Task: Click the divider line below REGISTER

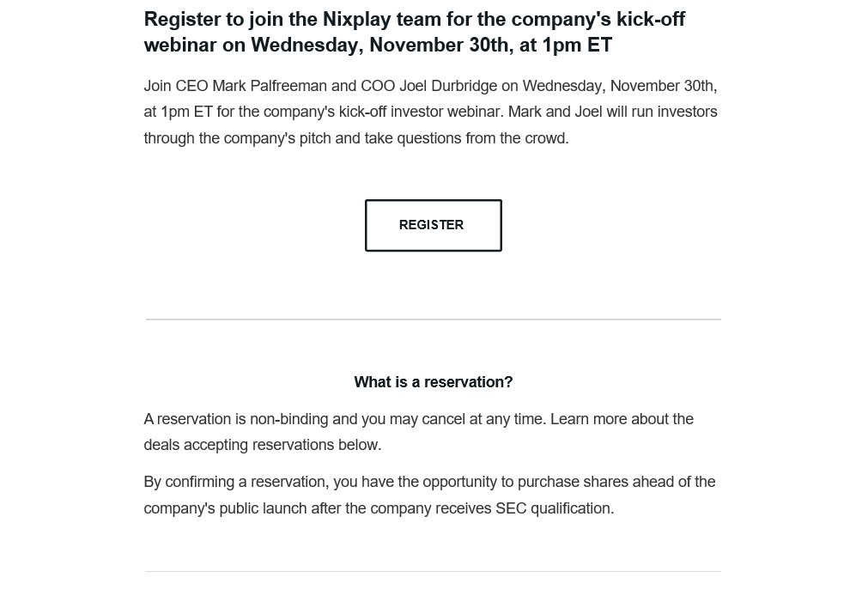Action: tap(433, 319)
